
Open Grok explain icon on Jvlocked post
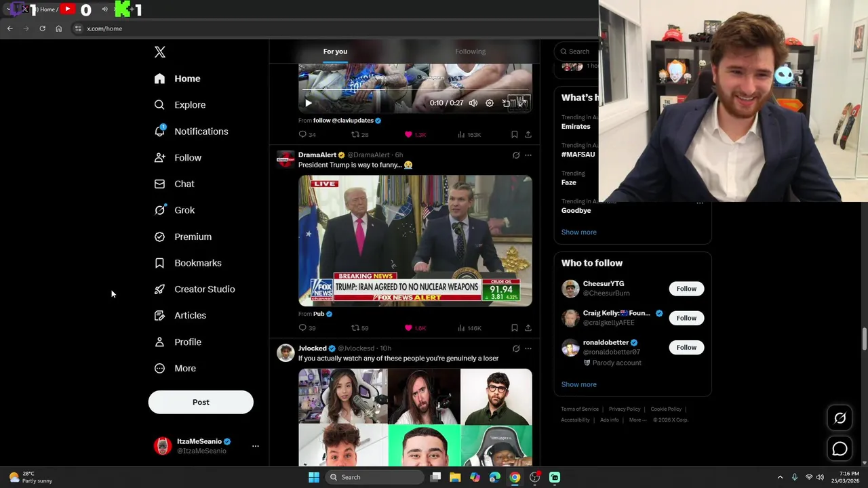[516, 348]
